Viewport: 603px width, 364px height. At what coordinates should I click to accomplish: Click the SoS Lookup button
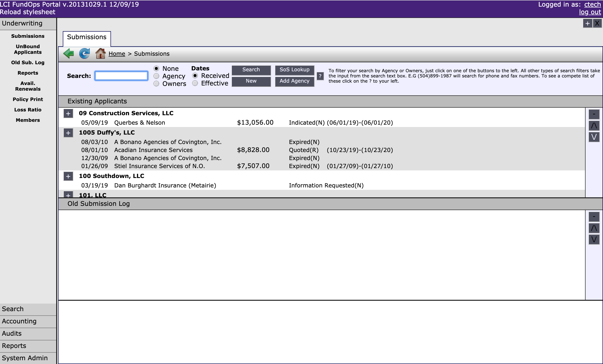(x=294, y=70)
